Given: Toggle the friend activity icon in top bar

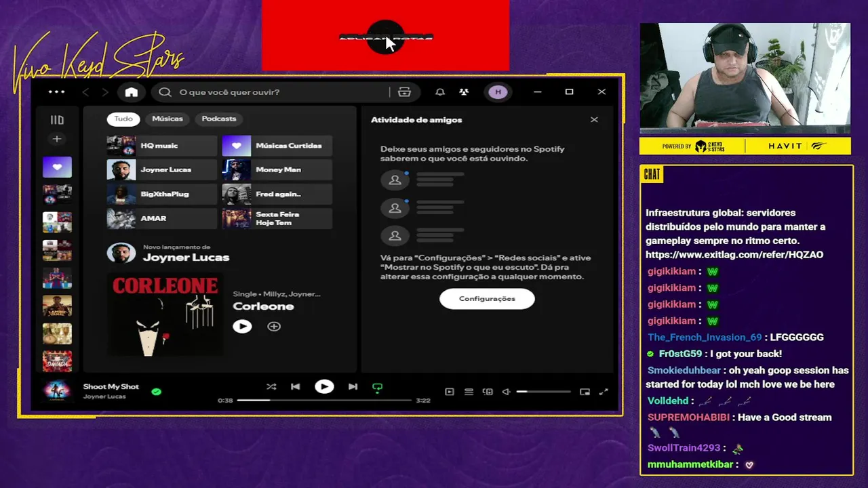Looking at the screenshot, I should (x=464, y=92).
